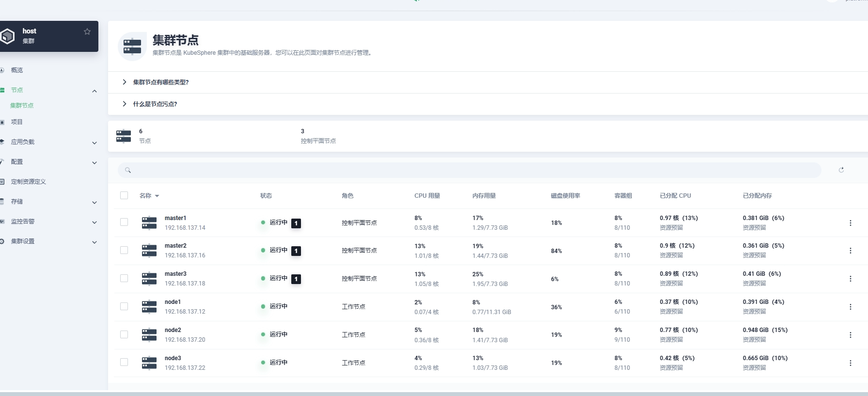
Task: Click the server icon for node2
Action: 149,335
